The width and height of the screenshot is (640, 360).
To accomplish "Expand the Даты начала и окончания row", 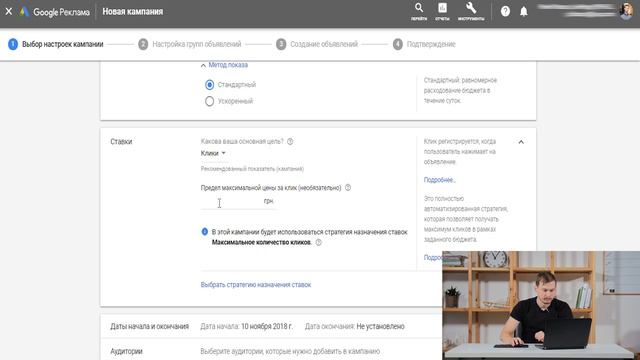I will (x=271, y=326).
